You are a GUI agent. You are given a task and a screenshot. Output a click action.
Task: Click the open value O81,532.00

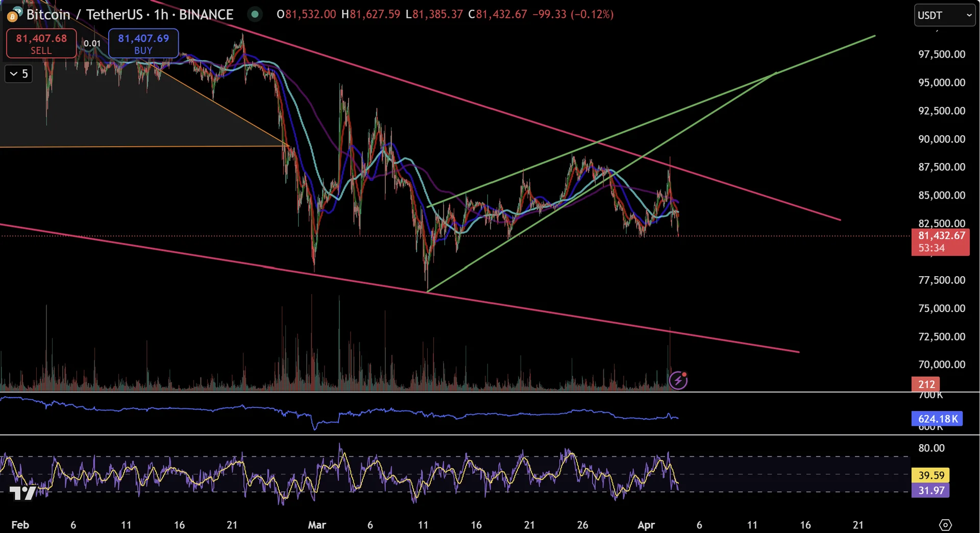click(306, 14)
